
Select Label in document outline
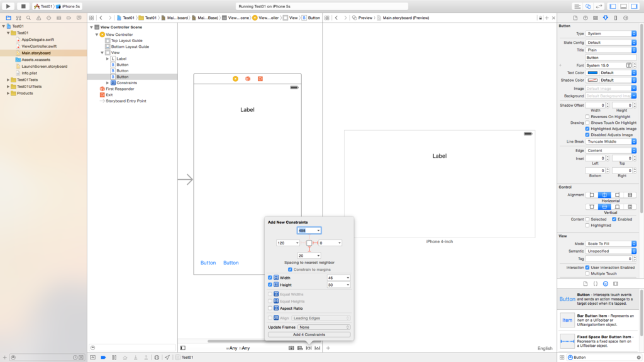coord(121,58)
